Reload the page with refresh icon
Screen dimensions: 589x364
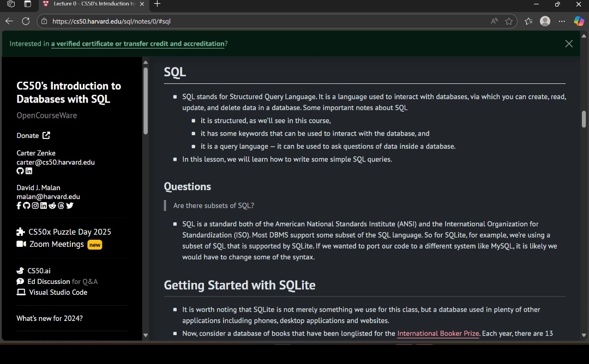26,21
